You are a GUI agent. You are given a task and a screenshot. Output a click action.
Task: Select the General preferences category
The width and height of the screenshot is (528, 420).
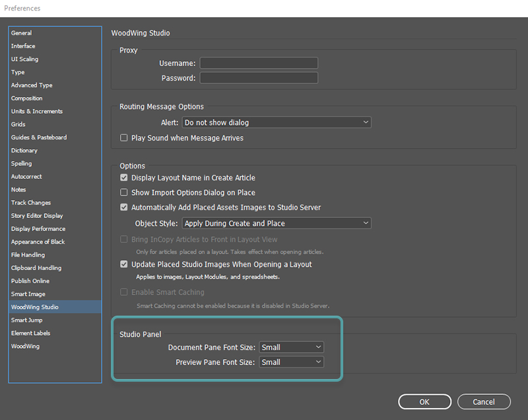[21, 33]
